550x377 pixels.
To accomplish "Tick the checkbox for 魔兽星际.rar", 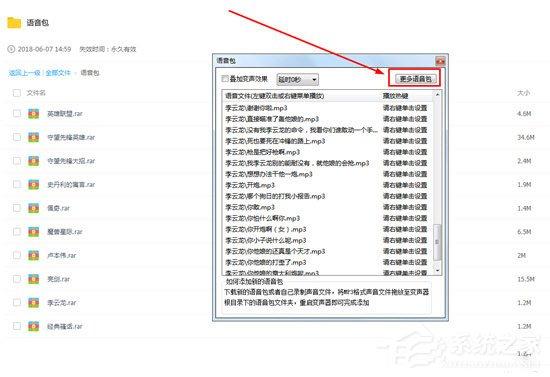I will (16, 232).
